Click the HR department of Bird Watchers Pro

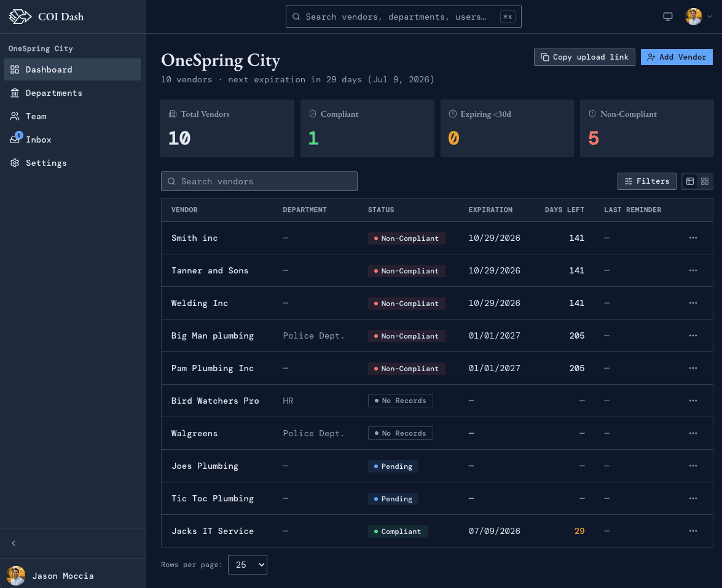288,401
